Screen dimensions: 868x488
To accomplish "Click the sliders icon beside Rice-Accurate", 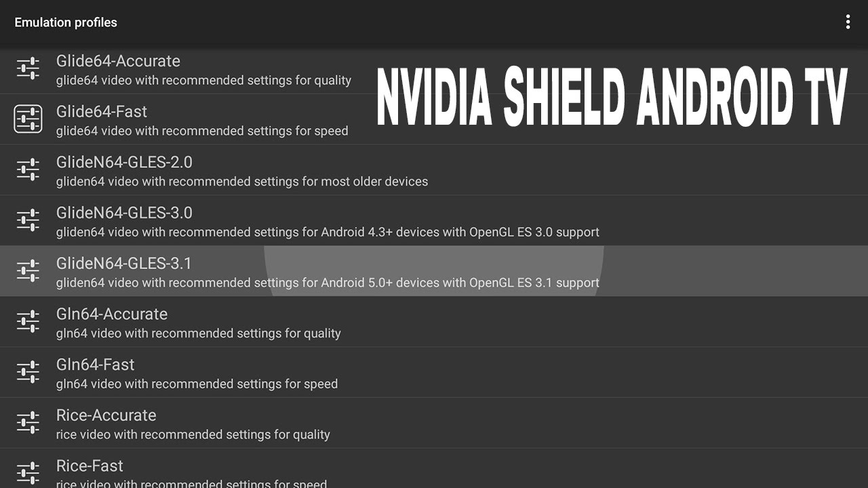I will (28, 423).
